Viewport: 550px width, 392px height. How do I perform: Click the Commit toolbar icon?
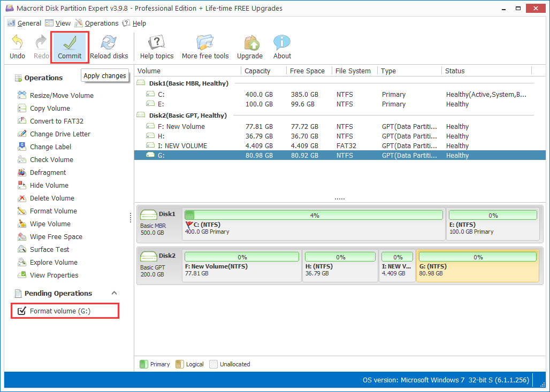point(69,45)
